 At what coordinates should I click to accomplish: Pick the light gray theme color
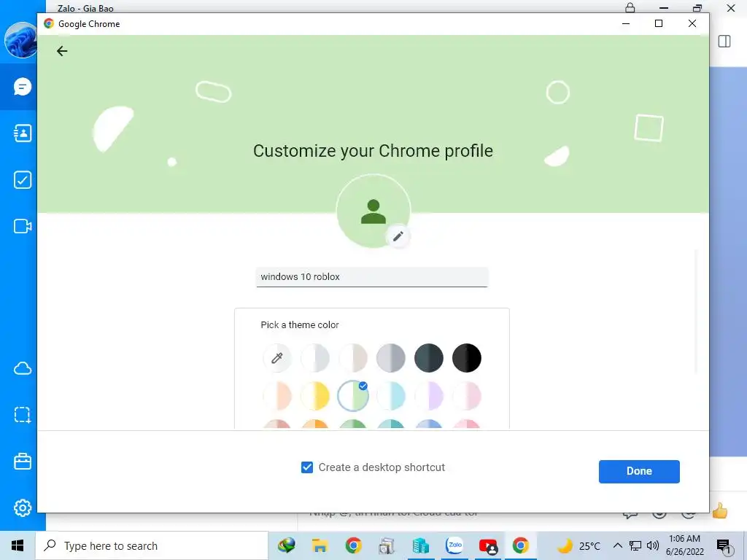tap(315, 357)
